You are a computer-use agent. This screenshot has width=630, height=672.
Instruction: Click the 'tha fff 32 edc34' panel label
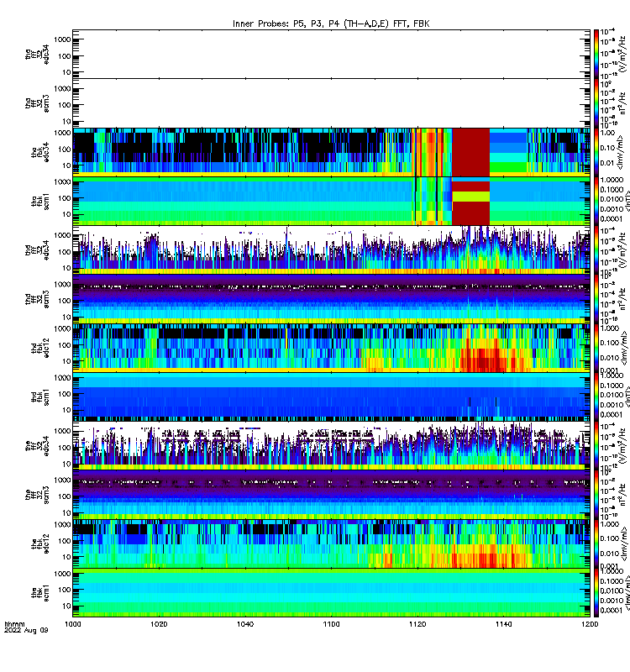37,55
